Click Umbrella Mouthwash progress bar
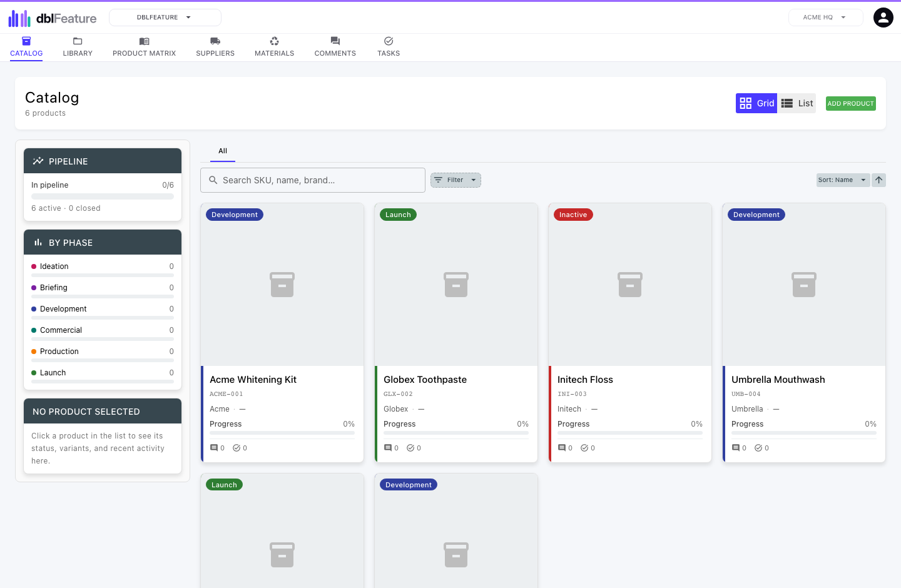Screen dimensions: 901x588 point(804,433)
